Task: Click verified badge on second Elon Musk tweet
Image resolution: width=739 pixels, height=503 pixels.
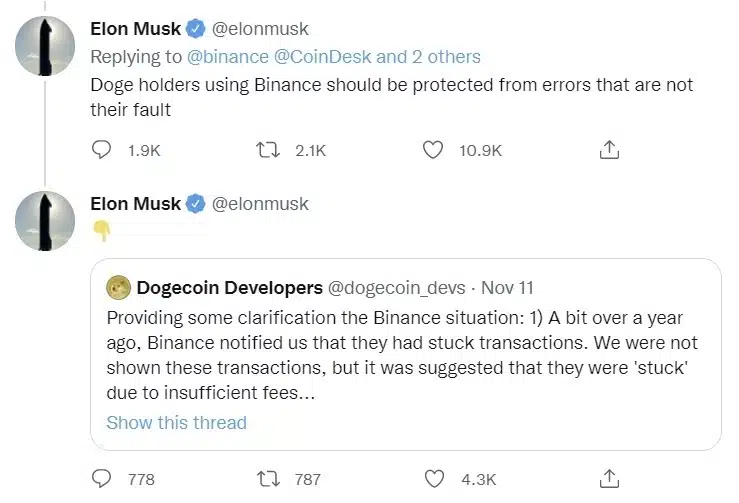Action: coord(196,204)
